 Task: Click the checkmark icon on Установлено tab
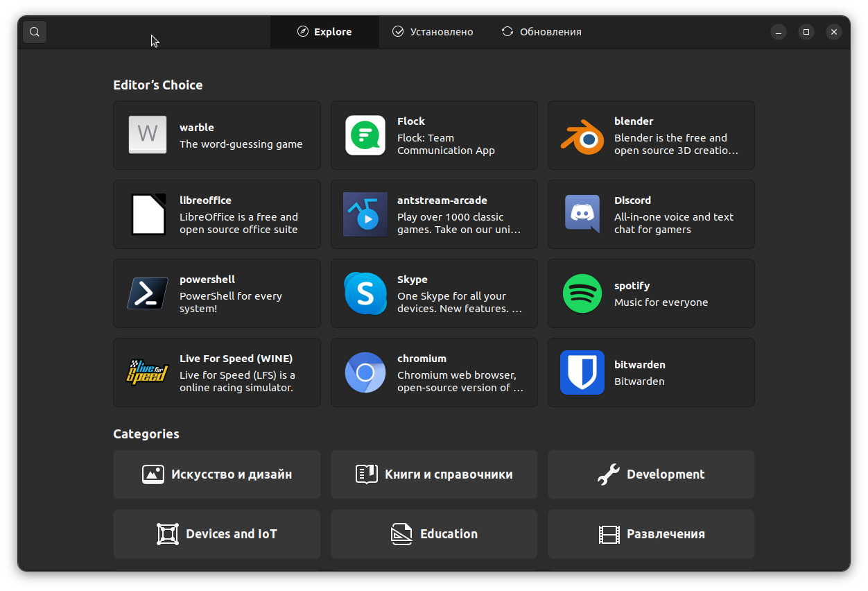[x=398, y=31]
